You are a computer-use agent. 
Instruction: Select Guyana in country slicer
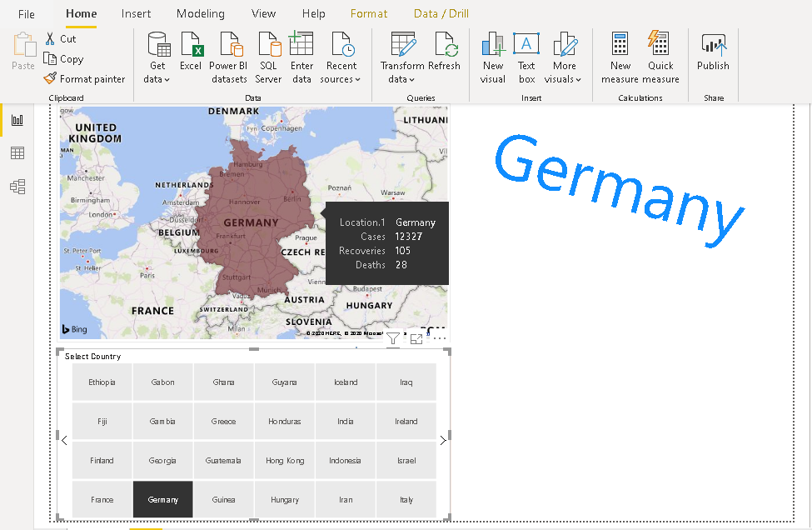285,382
